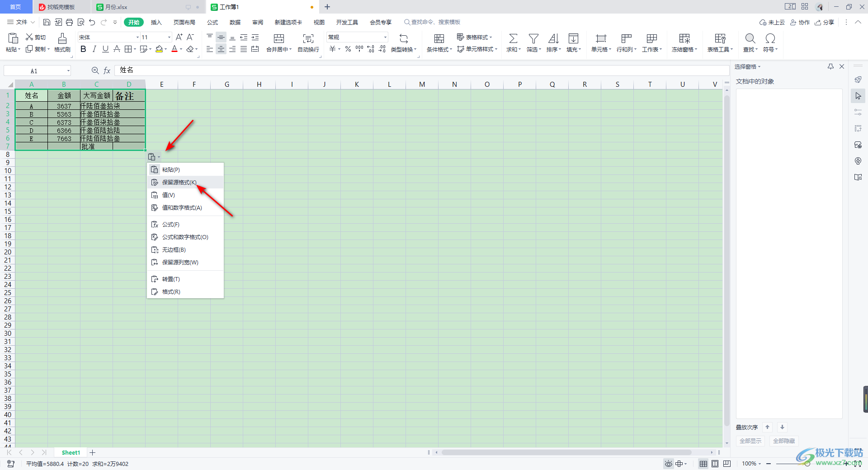
Task: Click the fx insert function icon
Action: point(107,70)
